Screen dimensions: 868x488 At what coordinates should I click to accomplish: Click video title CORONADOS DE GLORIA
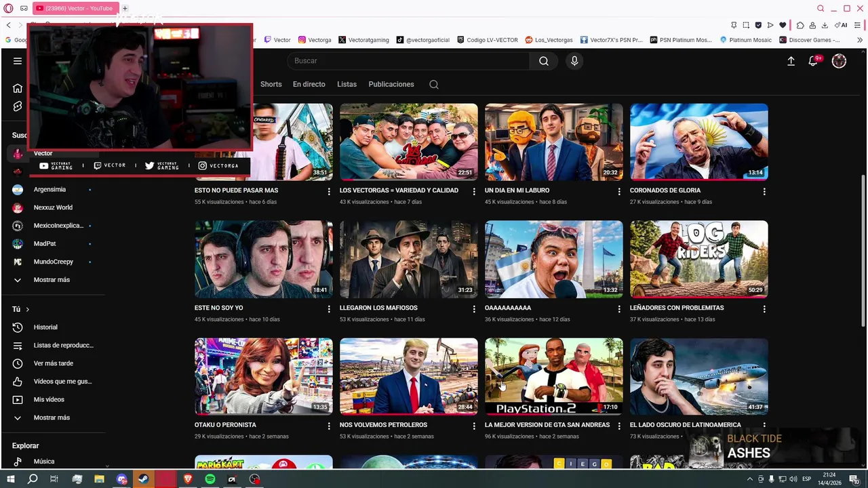(665, 190)
